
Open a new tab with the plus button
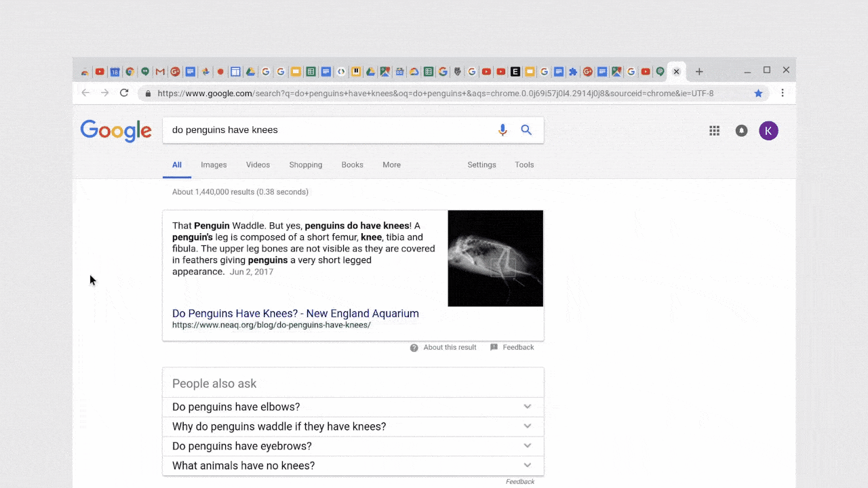699,72
